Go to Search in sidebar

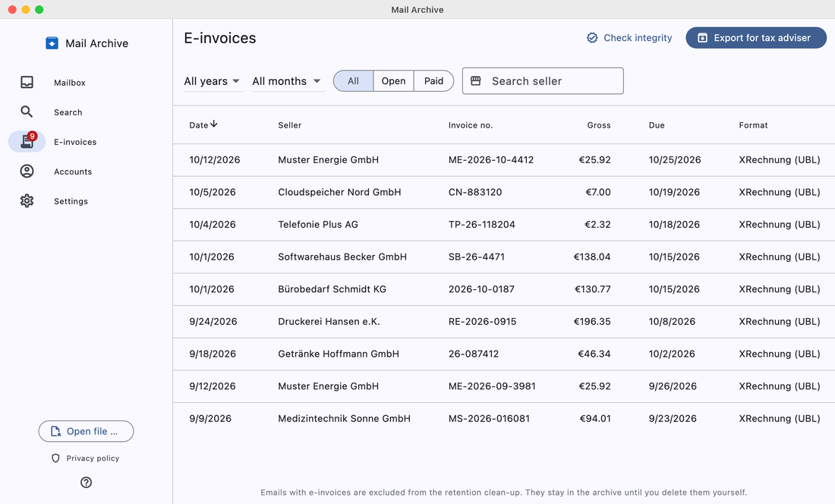click(x=68, y=112)
